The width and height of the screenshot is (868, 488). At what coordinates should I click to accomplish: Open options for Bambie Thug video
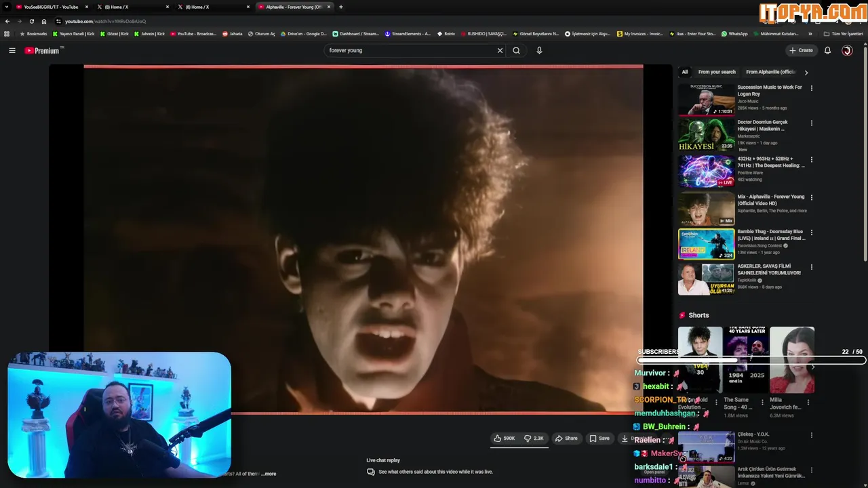point(811,232)
